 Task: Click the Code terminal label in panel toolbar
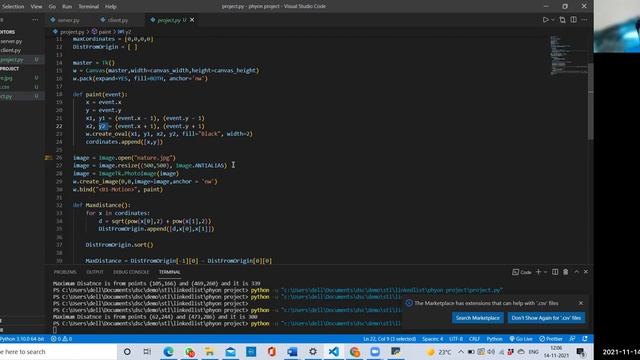coord(522,272)
